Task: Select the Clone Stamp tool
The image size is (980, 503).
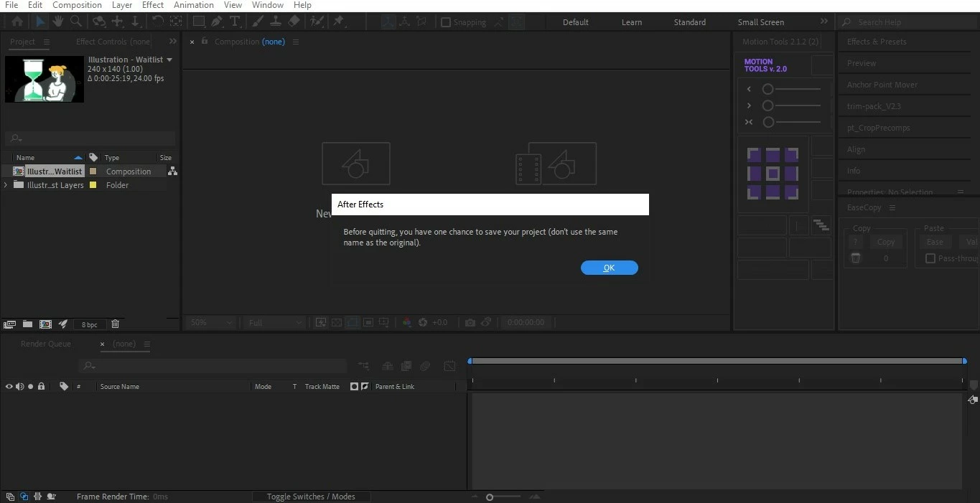Action: 276,22
